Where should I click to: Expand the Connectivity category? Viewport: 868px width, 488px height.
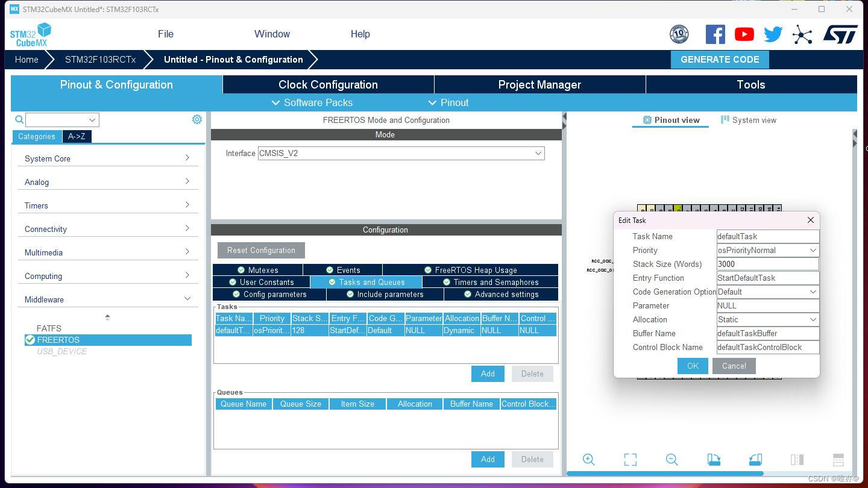[x=107, y=229]
